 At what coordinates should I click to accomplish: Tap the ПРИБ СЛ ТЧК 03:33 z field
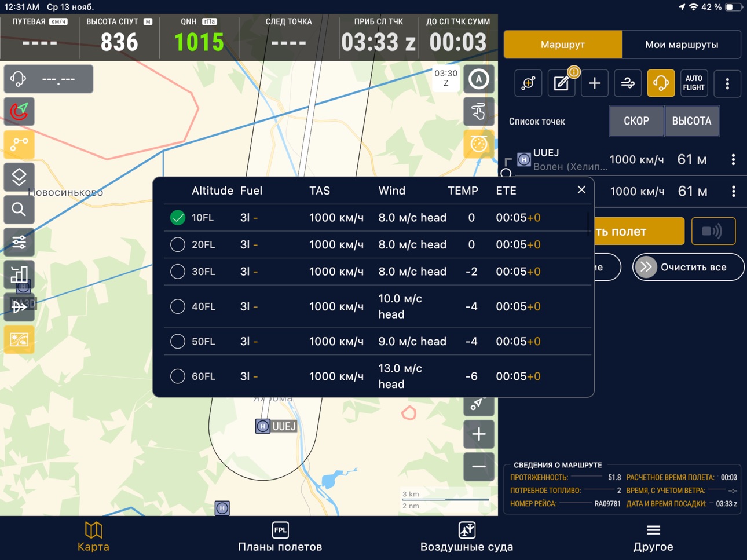pyautogui.click(x=378, y=37)
